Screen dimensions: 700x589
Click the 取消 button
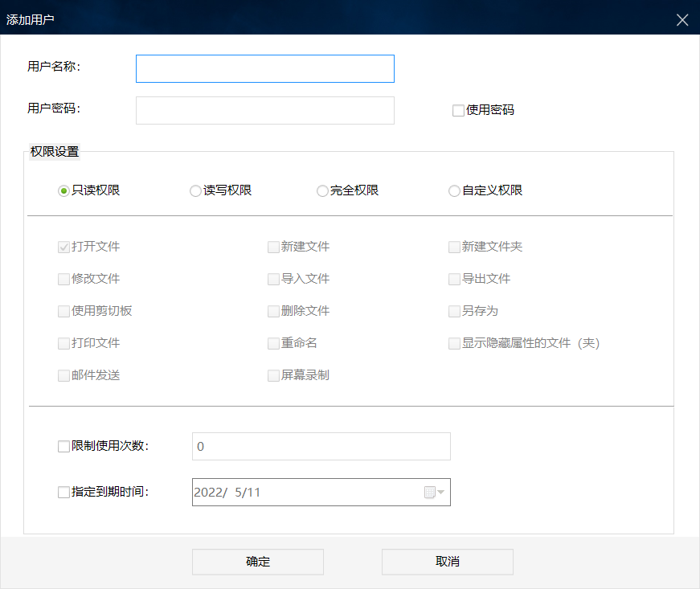coord(448,562)
